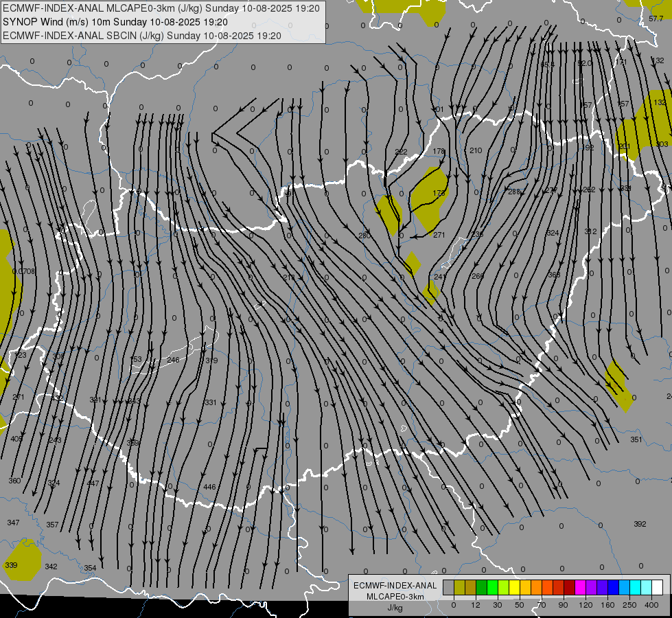Viewport: 672px width, 618px height.
Task: Click the 347 map value
Action: click(13, 523)
